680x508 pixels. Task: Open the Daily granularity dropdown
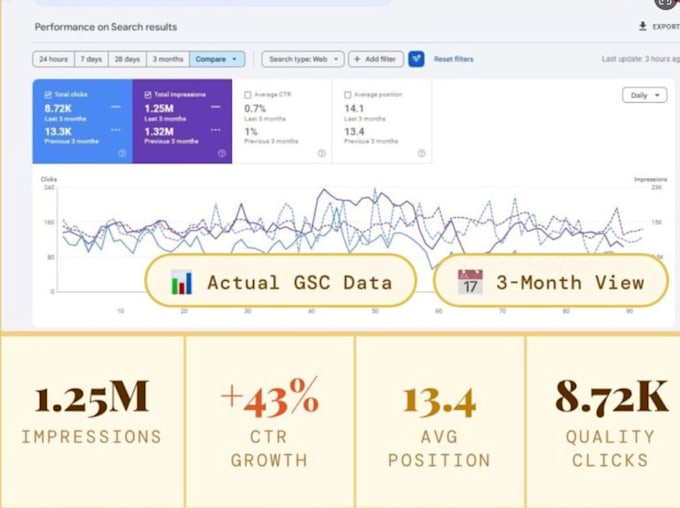(x=644, y=95)
